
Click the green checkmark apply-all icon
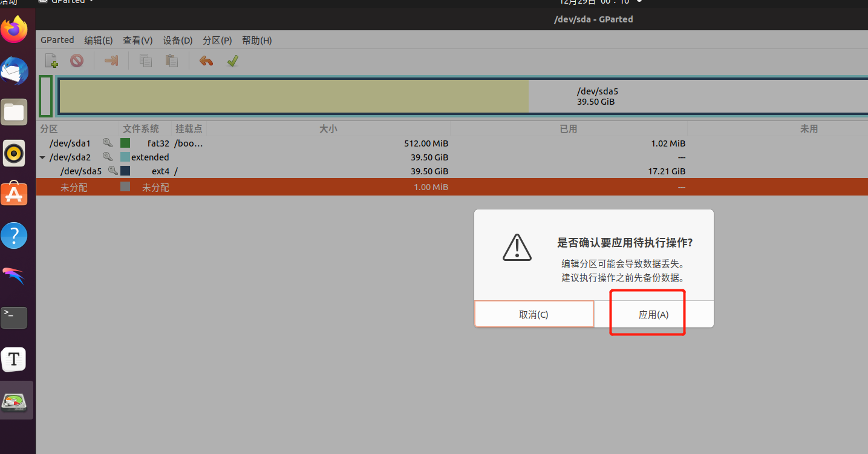(233, 61)
